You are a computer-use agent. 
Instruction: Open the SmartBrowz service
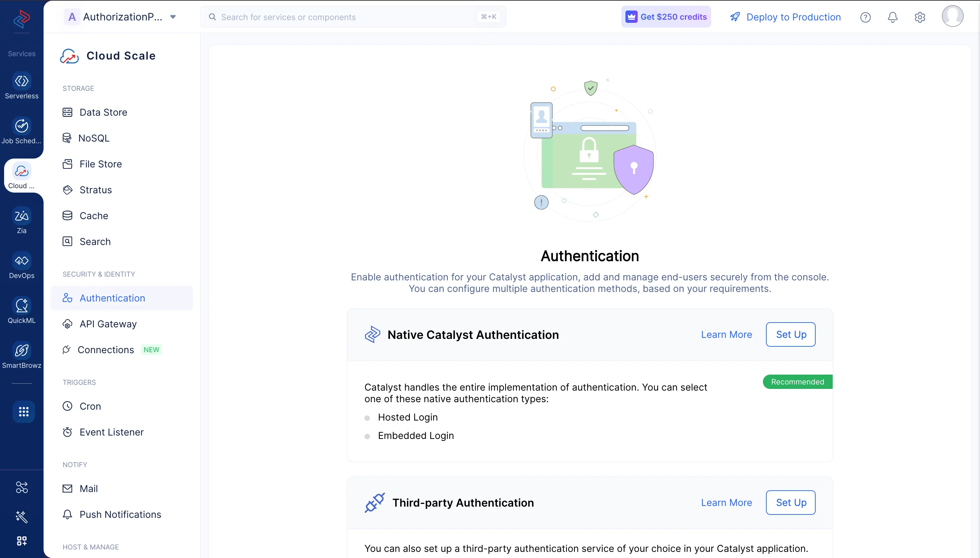click(21, 355)
